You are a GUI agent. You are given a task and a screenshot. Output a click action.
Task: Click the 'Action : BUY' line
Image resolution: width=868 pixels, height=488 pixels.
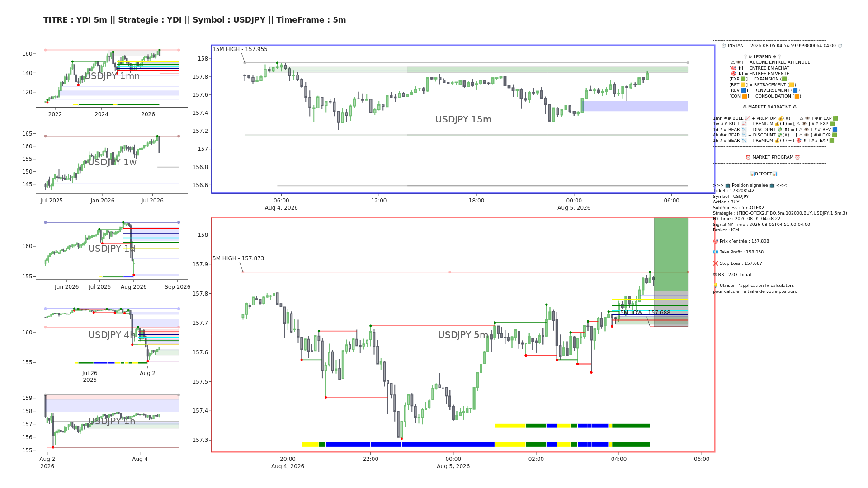[726, 202]
